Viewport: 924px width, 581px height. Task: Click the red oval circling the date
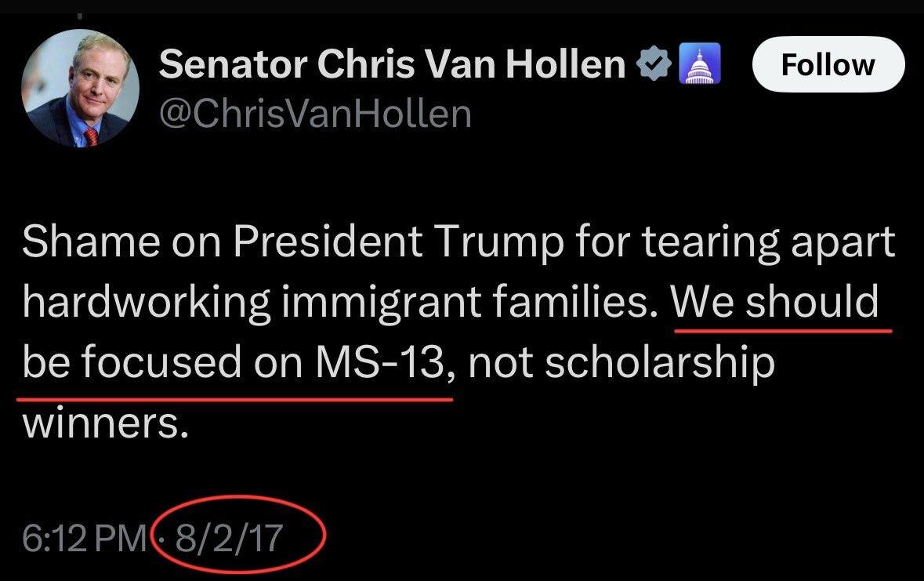239,535
